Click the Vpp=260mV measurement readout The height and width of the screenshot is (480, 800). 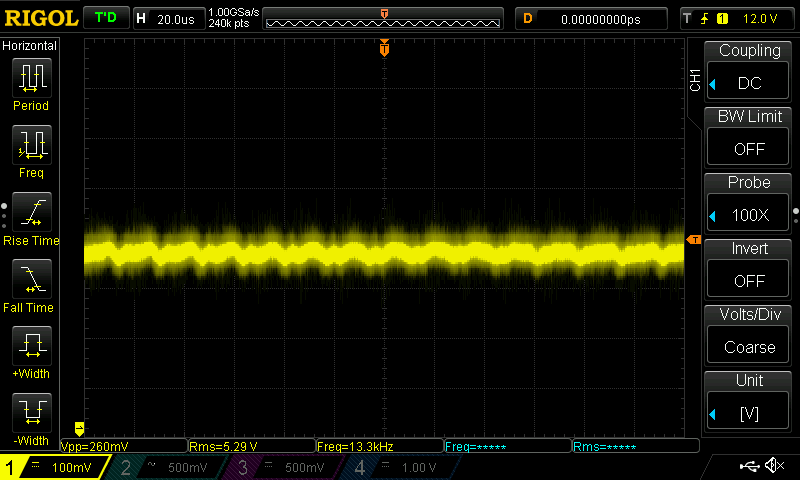coord(124,446)
